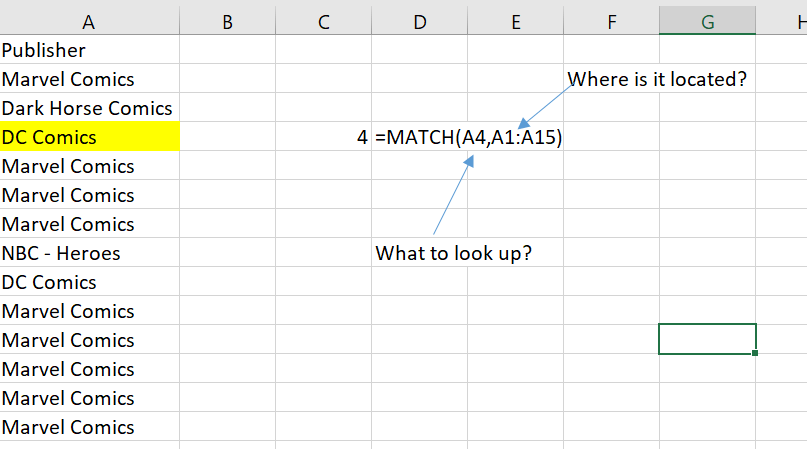
Task: Click the Dark Horse Comics cell
Action: coord(90,108)
